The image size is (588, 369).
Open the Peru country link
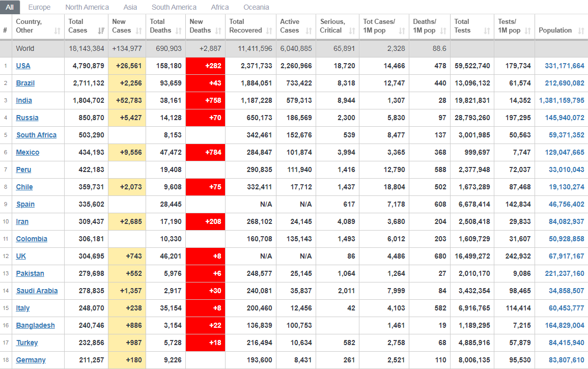pyautogui.click(x=23, y=169)
